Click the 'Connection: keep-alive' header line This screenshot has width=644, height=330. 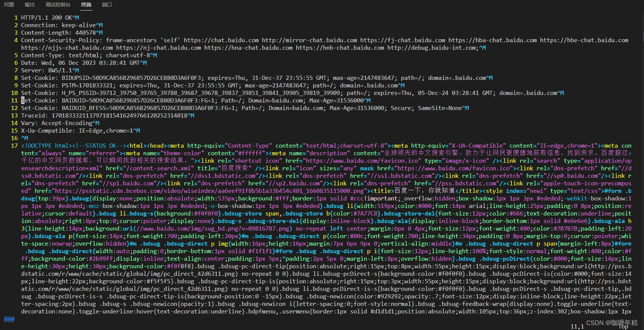coord(62,25)
